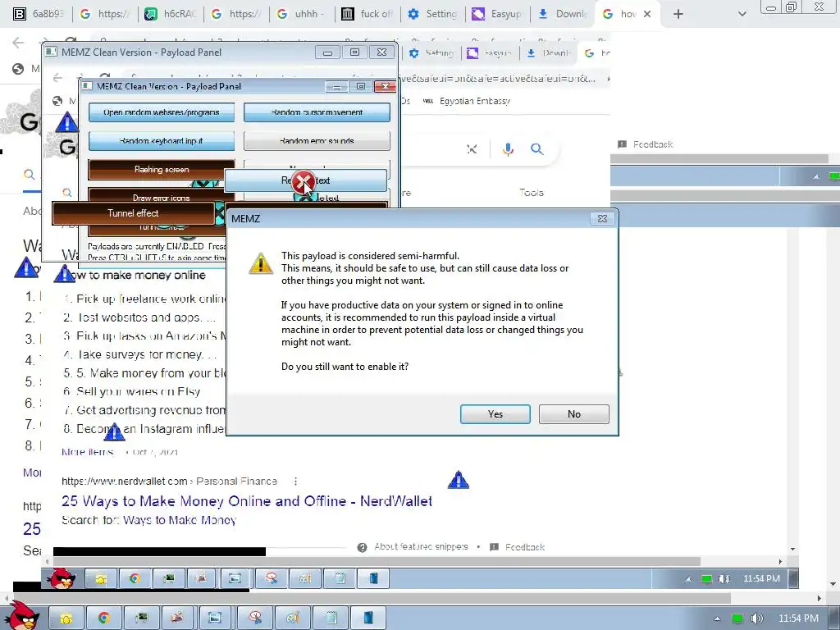This screenshot has width=840, height=630.
Task: Click the green network icon in outer tray
Action: click(x=737, y=619)
